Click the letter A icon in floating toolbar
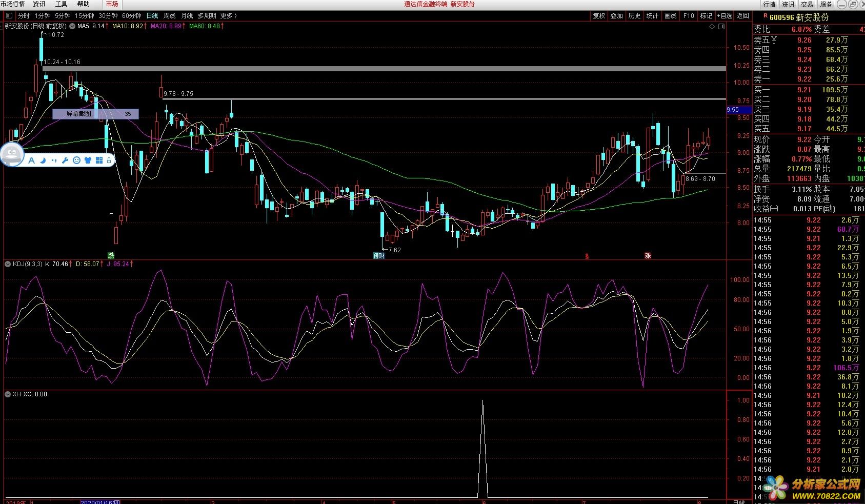The image size is (865, 504). click(31, 160)
